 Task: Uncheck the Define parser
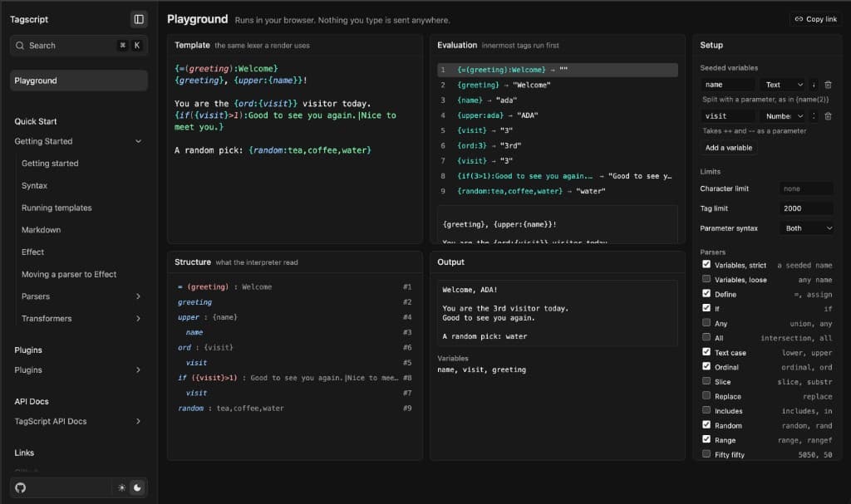(706, 293)
